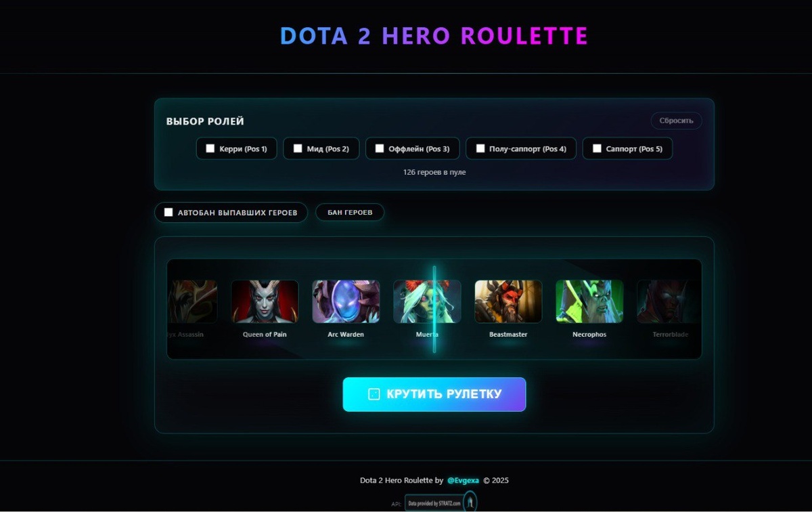
Task: Select the Arc Warden hero portrait
Action: (x=346, y=301)
